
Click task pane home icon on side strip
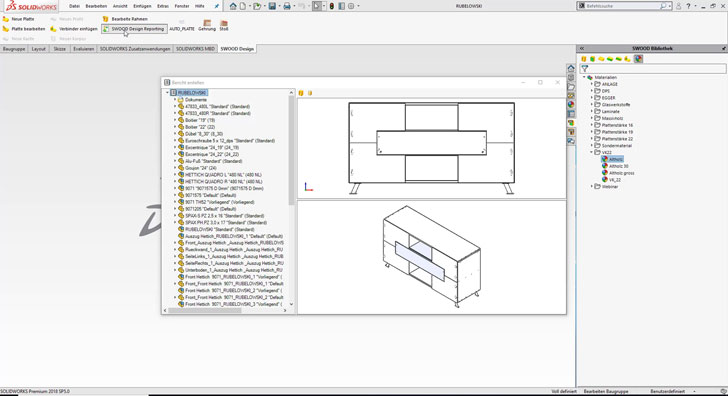click(571, 68)
